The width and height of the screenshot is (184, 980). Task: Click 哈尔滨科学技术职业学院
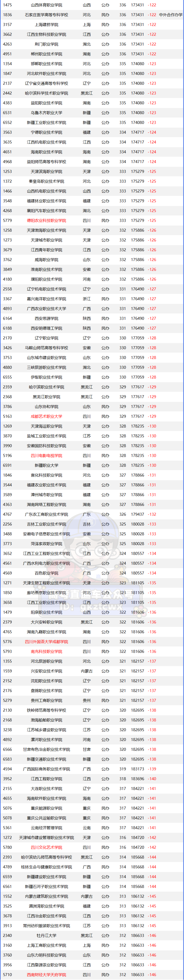click(x=47, y=93)
